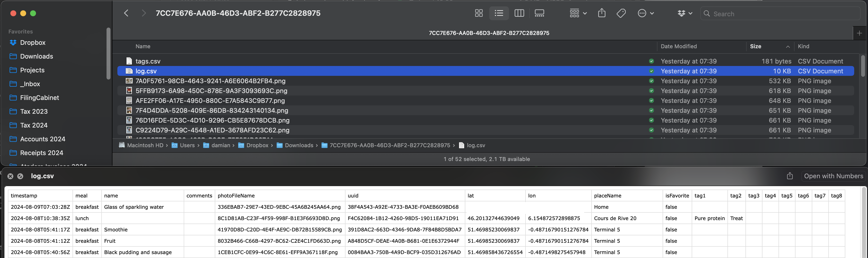Expand the More Actions ellipsis menu
The width and height of the screenshot is (868, 258).
tap(646, 14)
